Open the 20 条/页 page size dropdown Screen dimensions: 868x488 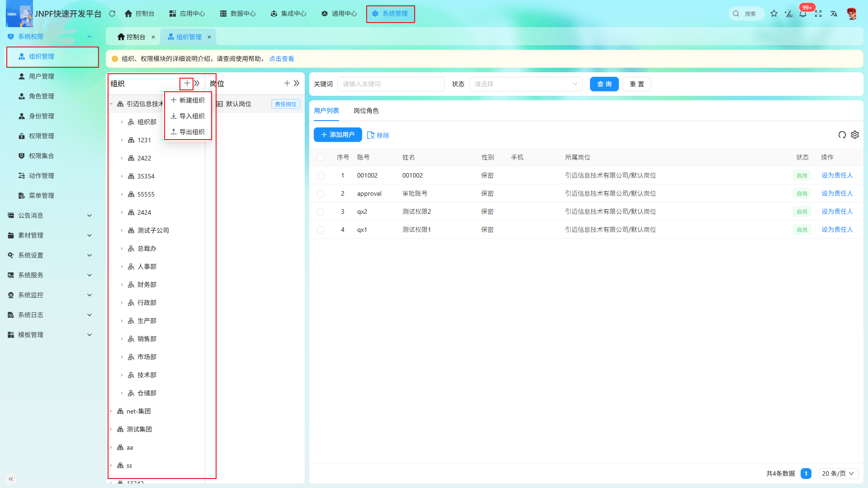pyautogui.click(x=838, y=474)
